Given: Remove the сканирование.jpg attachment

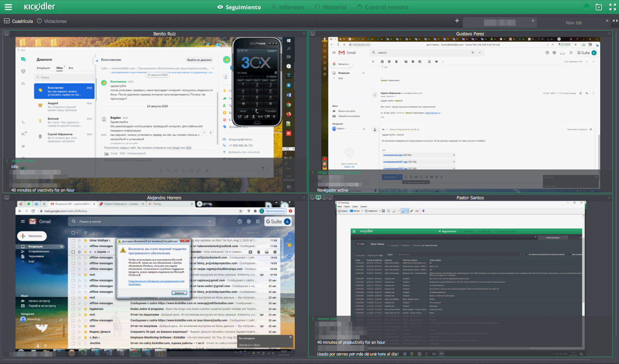Looking at the screenshot, I should [x=454, y=155].
